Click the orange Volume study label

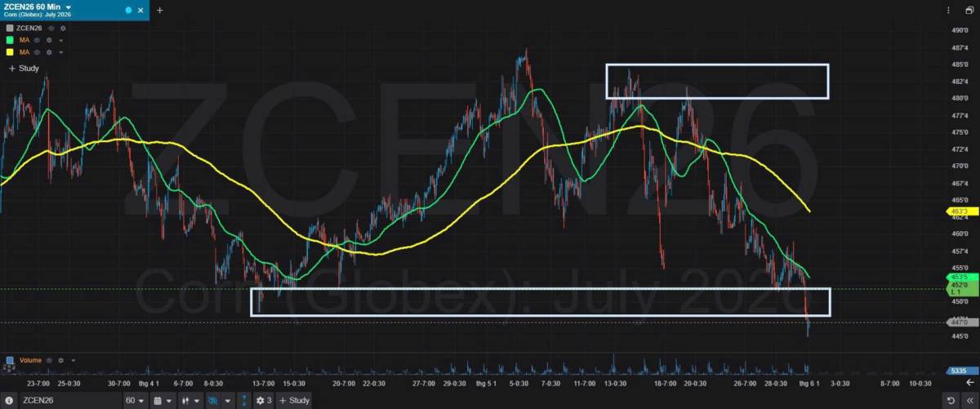coord(30,360)
